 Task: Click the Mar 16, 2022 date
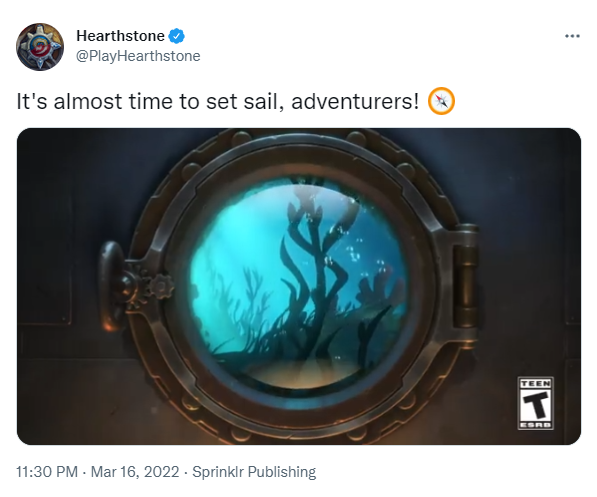(x=135, y=472)
